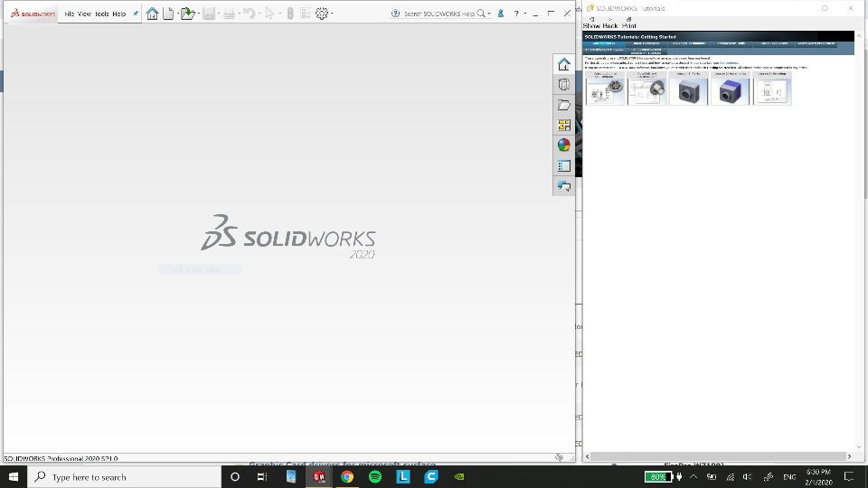Click the Select cursor tool icon

click(269, 14)
